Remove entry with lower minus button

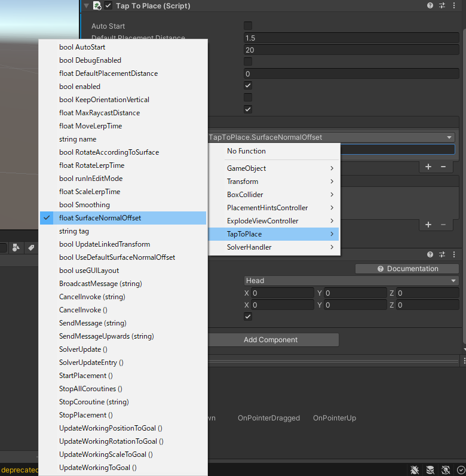coord(443,225)
